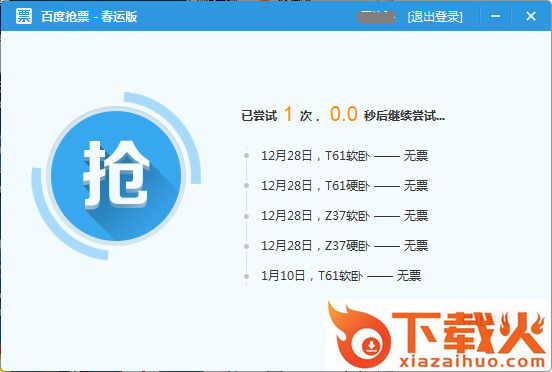Viewport: 552px width, 372px height.
Task: Select the 1月10日 T61软卧 row
Action: [x=341, y=276]
